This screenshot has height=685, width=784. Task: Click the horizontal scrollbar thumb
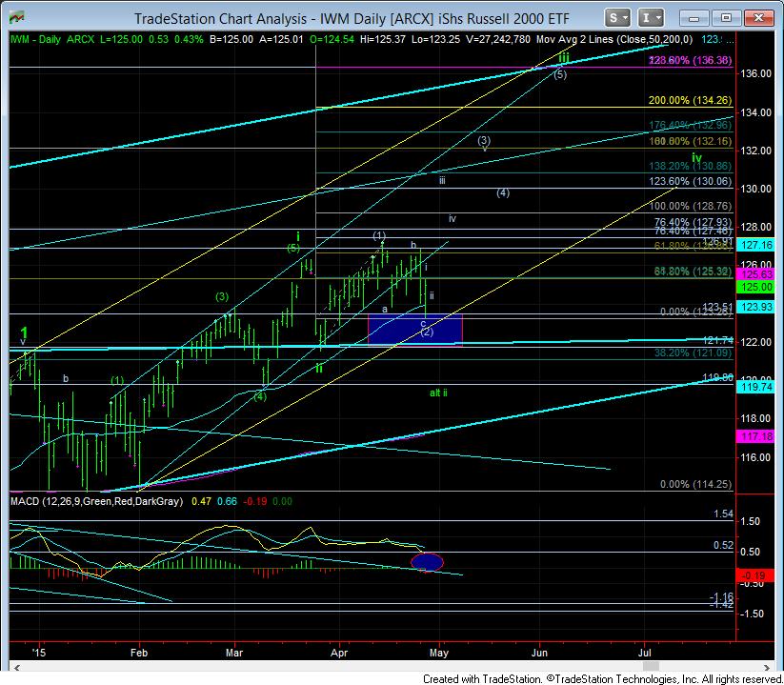tap(651, 667)
